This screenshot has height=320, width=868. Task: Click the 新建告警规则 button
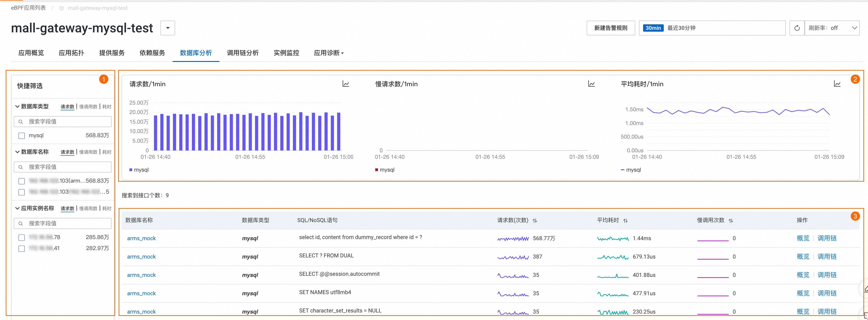tap(610, 28)
